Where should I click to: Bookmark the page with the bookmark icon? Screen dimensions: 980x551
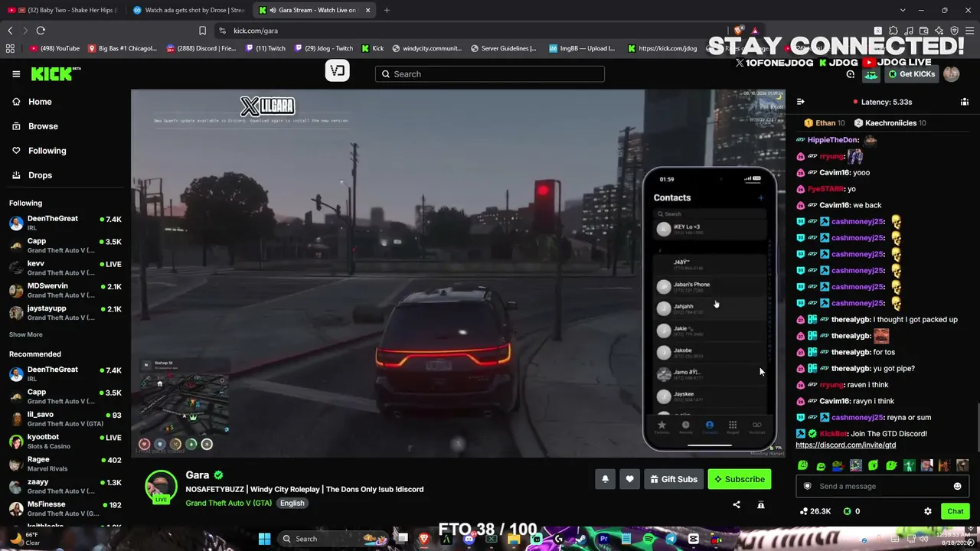(x=202, y=31)
